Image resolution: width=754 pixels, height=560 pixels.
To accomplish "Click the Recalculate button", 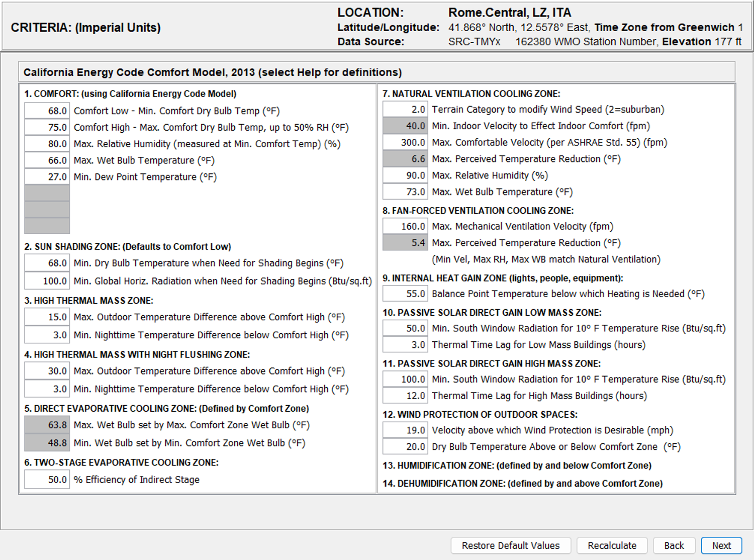I will point(612,545).
